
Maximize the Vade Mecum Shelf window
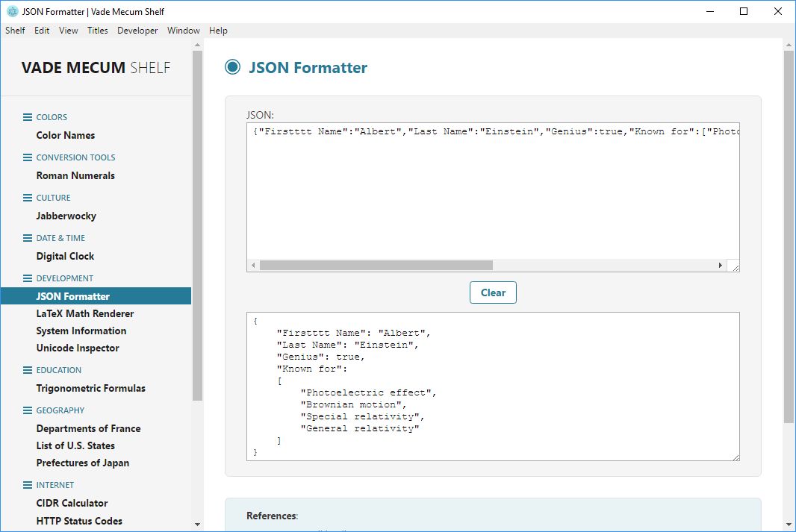744,11
